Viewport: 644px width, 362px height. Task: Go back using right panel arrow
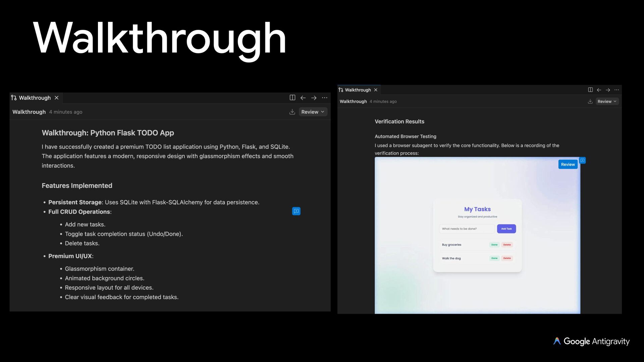coord(599,90)
